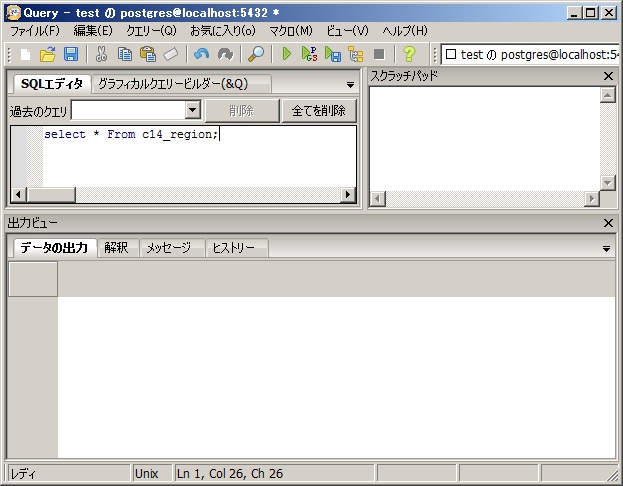Open help via the question mark icon
This screenshot has width=623, height=486.
coord(408,54)
